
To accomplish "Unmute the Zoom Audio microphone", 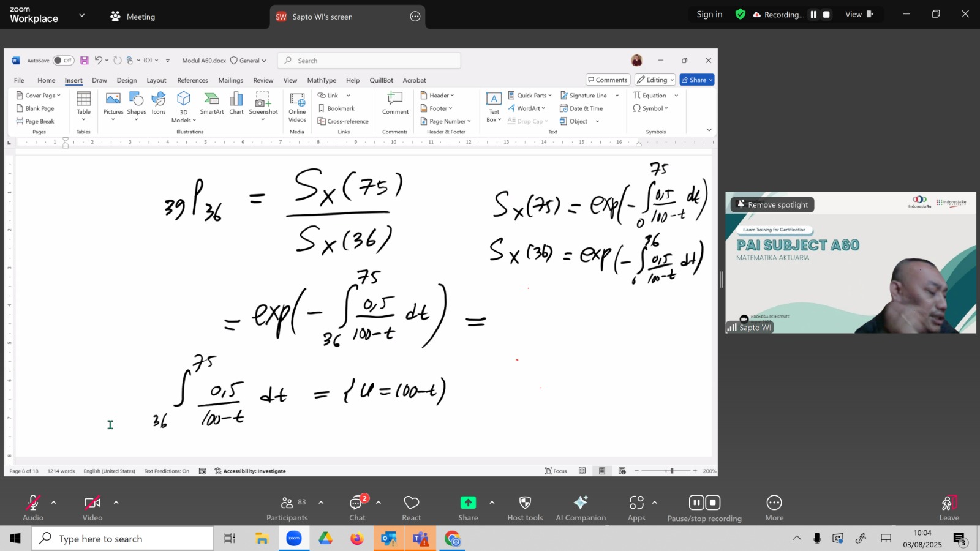I will [x=33, y=508].
